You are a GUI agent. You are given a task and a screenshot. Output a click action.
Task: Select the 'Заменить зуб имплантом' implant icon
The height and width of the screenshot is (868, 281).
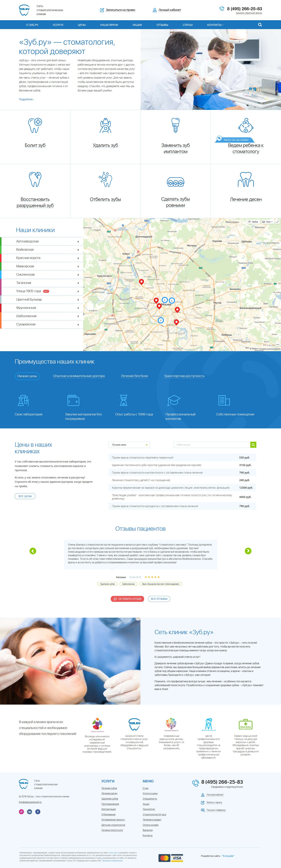point(176,125)
